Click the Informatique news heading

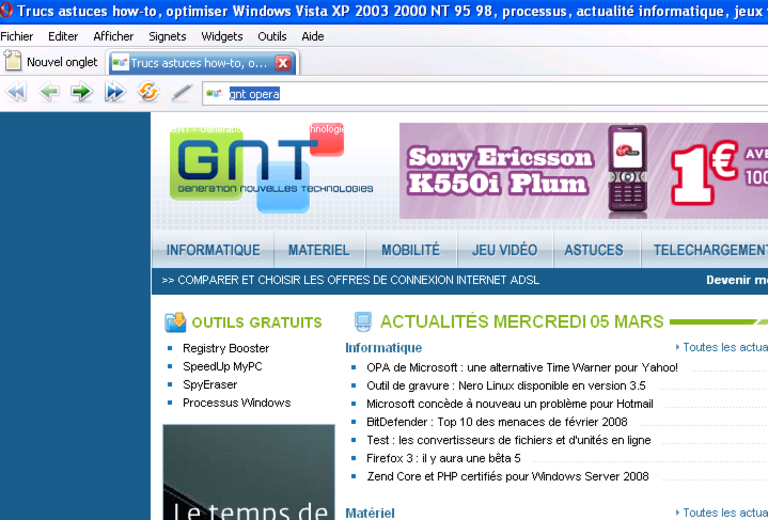tap(384, 348)
